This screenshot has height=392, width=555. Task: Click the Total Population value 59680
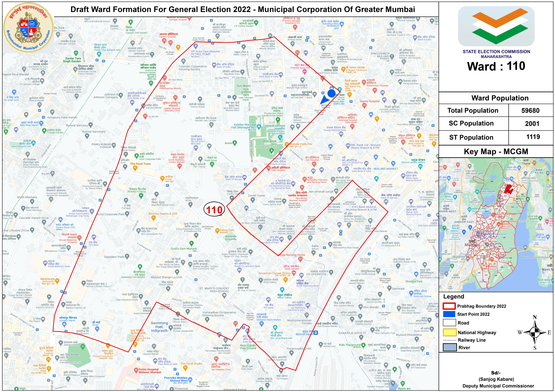530,111
